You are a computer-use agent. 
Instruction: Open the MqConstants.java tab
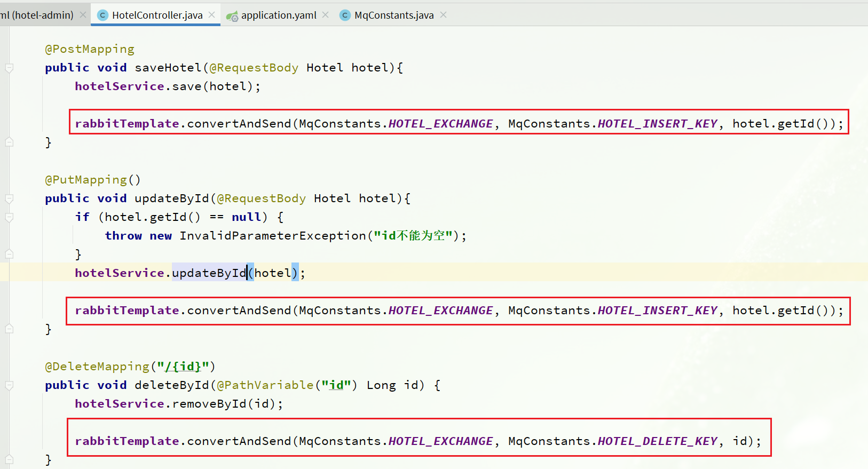(394, 15)
